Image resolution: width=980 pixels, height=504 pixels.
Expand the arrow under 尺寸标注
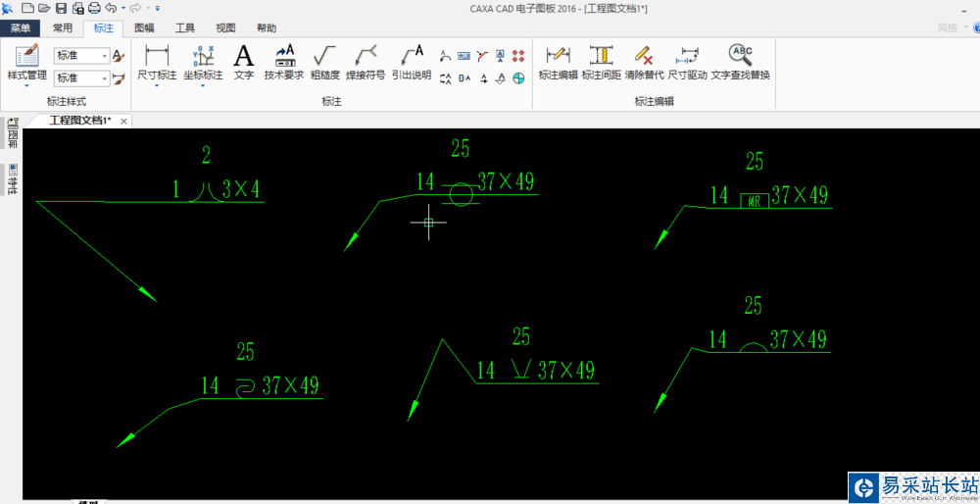coord(157,85)
